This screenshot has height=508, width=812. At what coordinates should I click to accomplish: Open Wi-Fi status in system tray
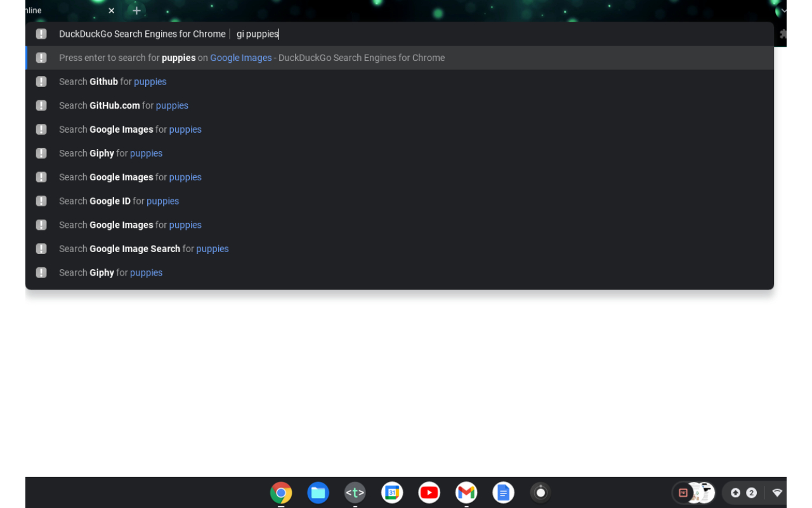point(777,493)
